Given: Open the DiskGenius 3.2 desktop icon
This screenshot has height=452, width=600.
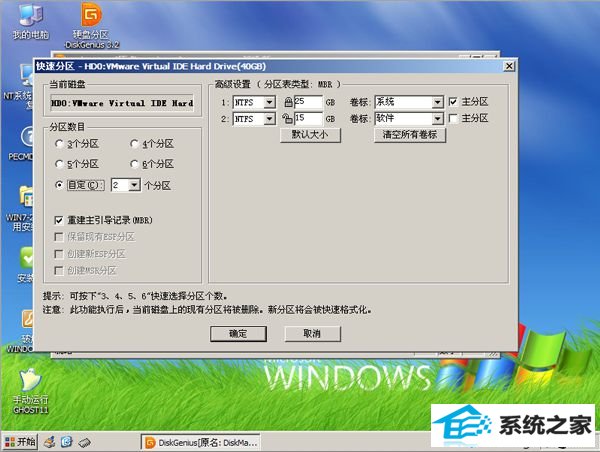Looking at the screenshot, I should pos(91,25).
